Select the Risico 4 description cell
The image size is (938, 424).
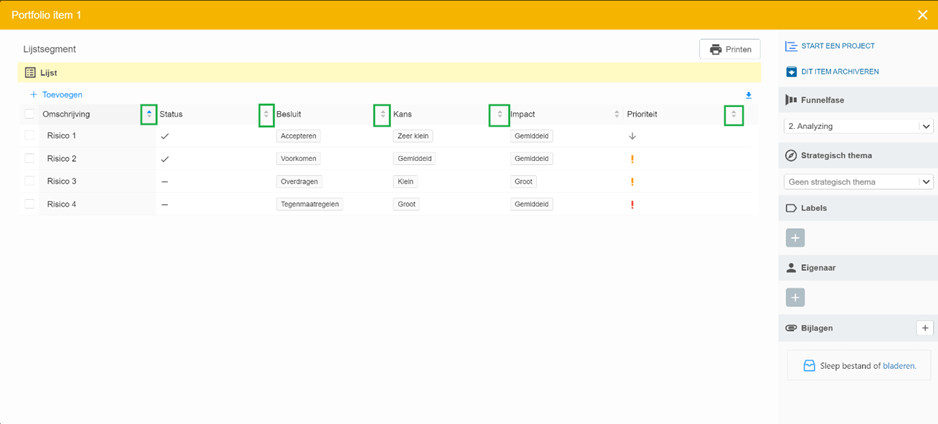98,205
